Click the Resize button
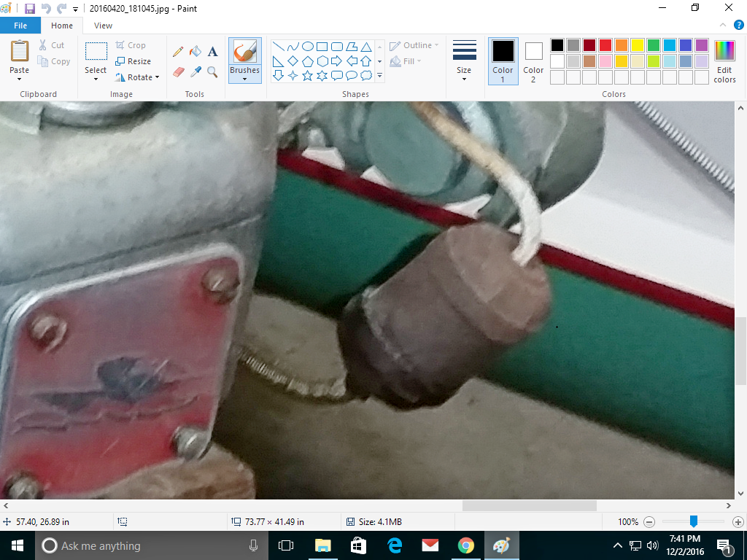Viewport: 747px width, 560px height. [133, 61]
